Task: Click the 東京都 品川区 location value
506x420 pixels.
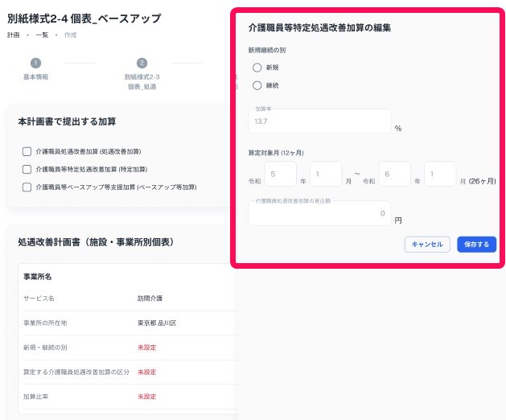Action: pyautogui.click(x=157, y=323)
